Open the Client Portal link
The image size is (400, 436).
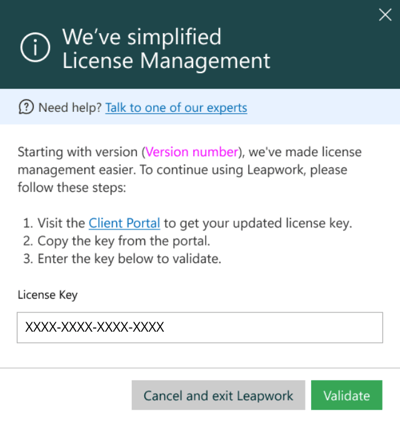point(124,223)
